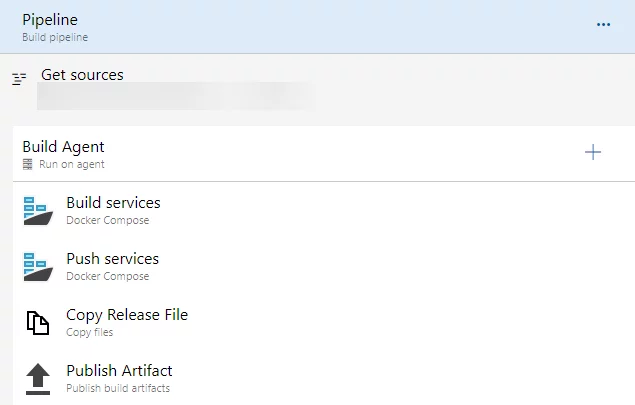Select the Build Agent job
The image size is (635, 405).
pyautogui.click(x=324, y=153)
